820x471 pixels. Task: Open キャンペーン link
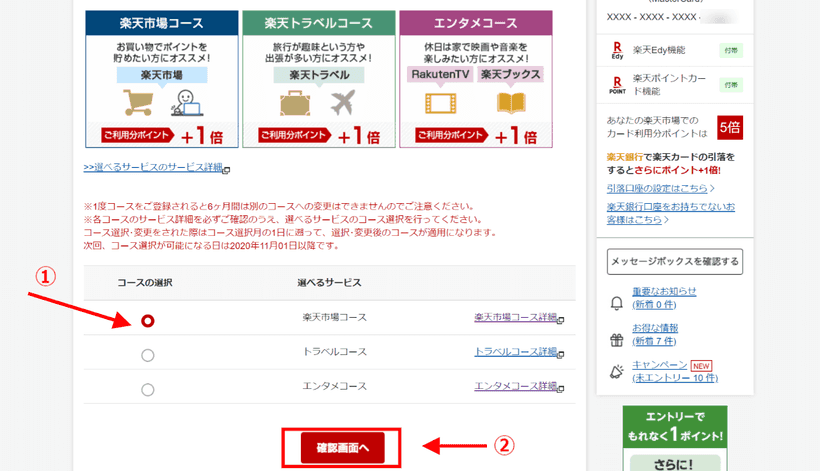(659, 365)
